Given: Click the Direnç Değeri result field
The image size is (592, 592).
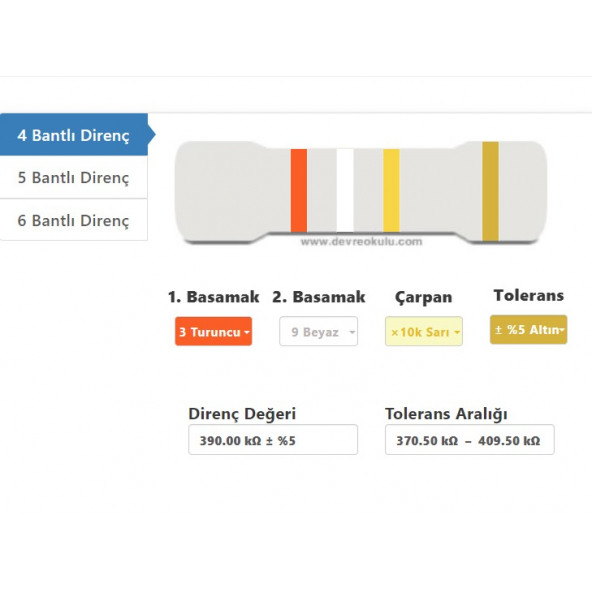Looking at the screenshot, I should tap(273, 440).
